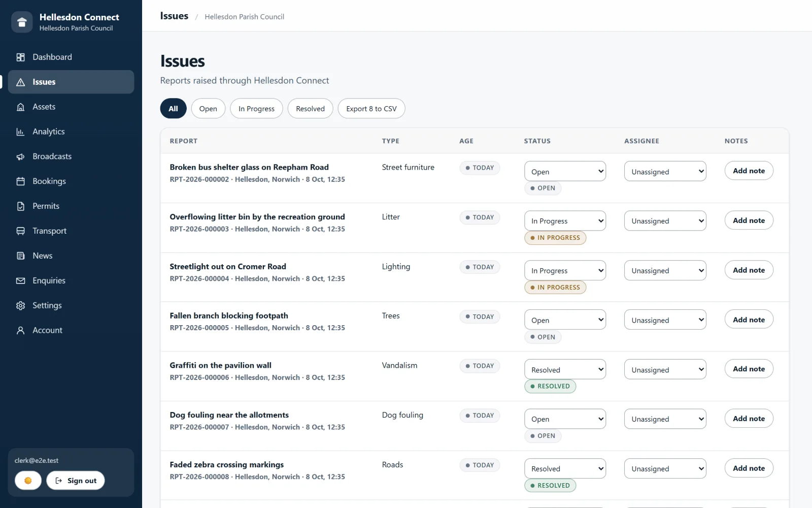Viewport: 812px width, 508px height.
Task: Click the Hellesdon Connect logo icon
Action: (x=22, y=22)
